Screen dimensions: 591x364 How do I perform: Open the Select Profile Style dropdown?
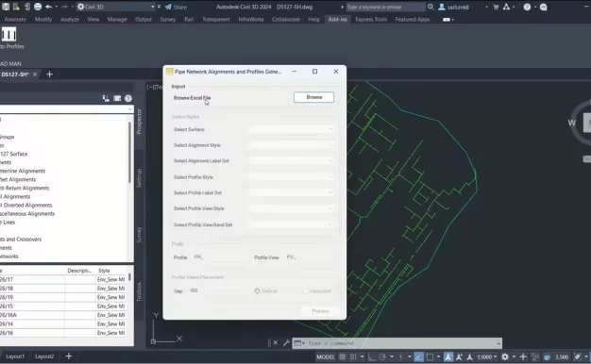[291, 177]
